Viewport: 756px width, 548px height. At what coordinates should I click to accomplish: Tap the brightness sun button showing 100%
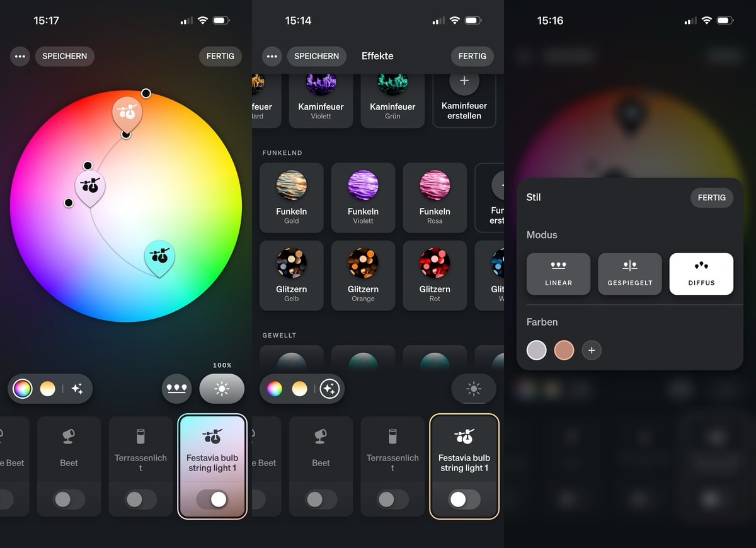click(x=222, y=389)
